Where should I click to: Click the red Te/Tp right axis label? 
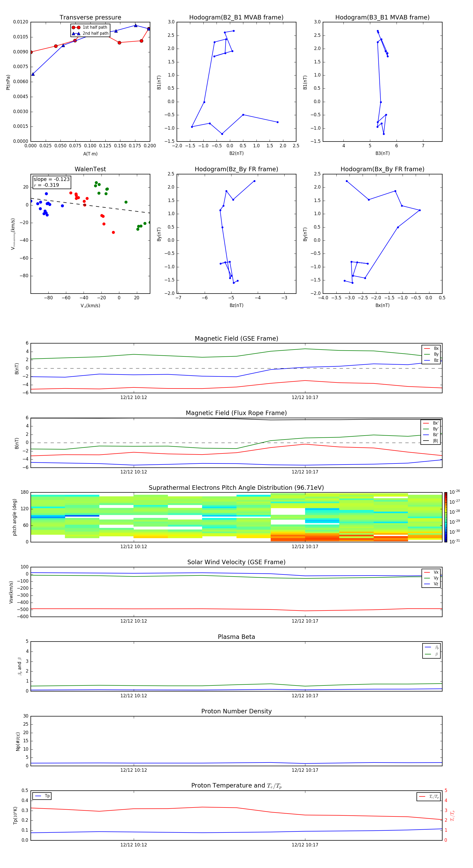click(453, 816)
